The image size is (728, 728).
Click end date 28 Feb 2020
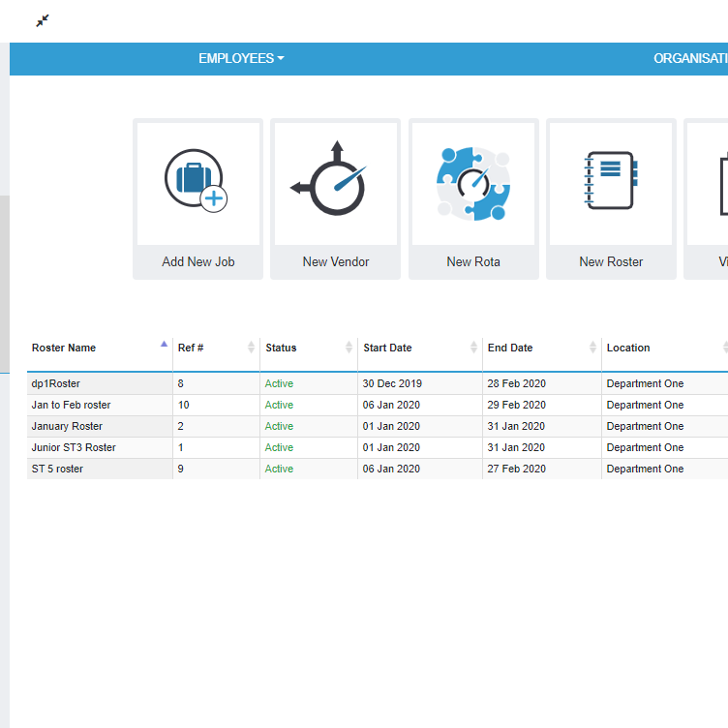[516, 383]
